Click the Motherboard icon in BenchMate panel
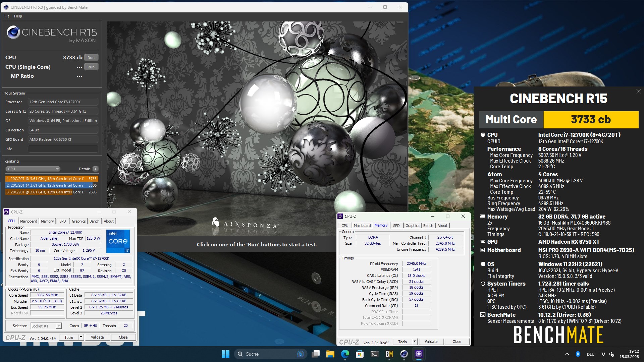This screenshot has height=362, width=644. (483, 250)
